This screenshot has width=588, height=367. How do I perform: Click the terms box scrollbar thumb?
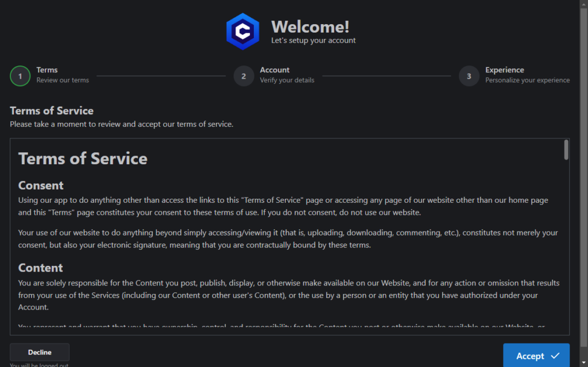566,150
